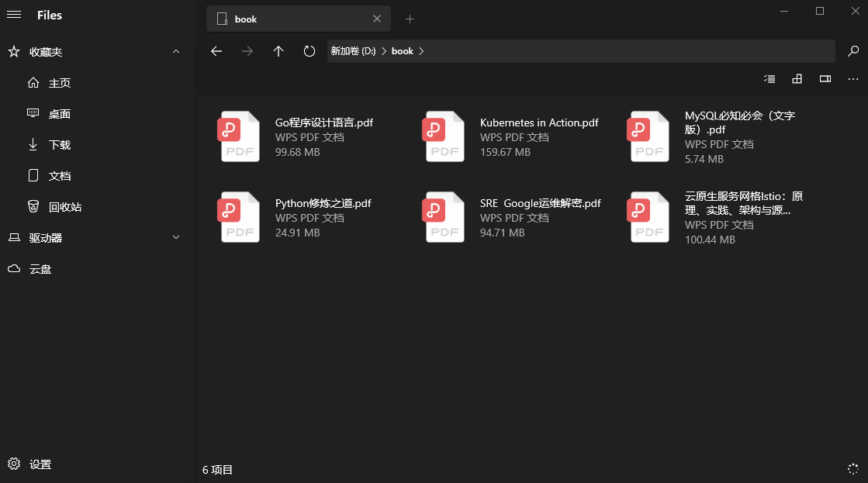Click the 云盘 cloud icon
This screenshot has height=483, width=868.
pos(14,268)
